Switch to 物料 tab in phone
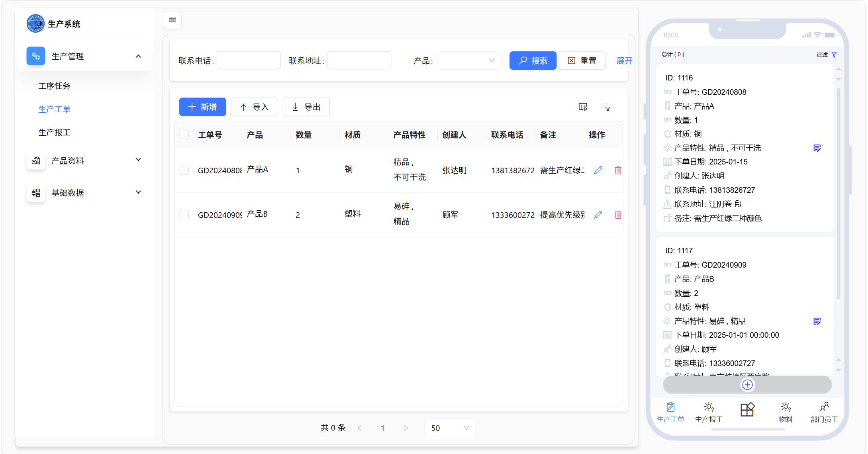 [x=786, y=412]
